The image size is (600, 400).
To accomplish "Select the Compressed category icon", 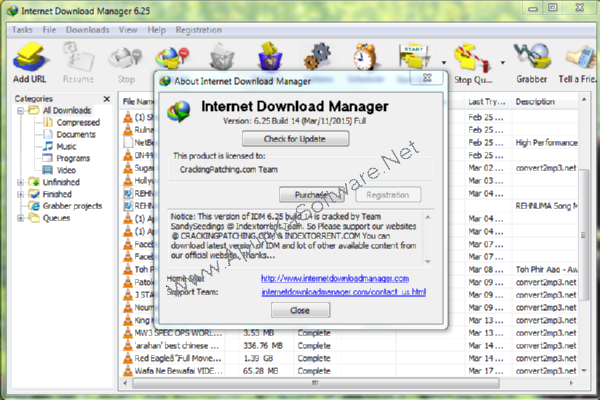I will click(48, 122).
